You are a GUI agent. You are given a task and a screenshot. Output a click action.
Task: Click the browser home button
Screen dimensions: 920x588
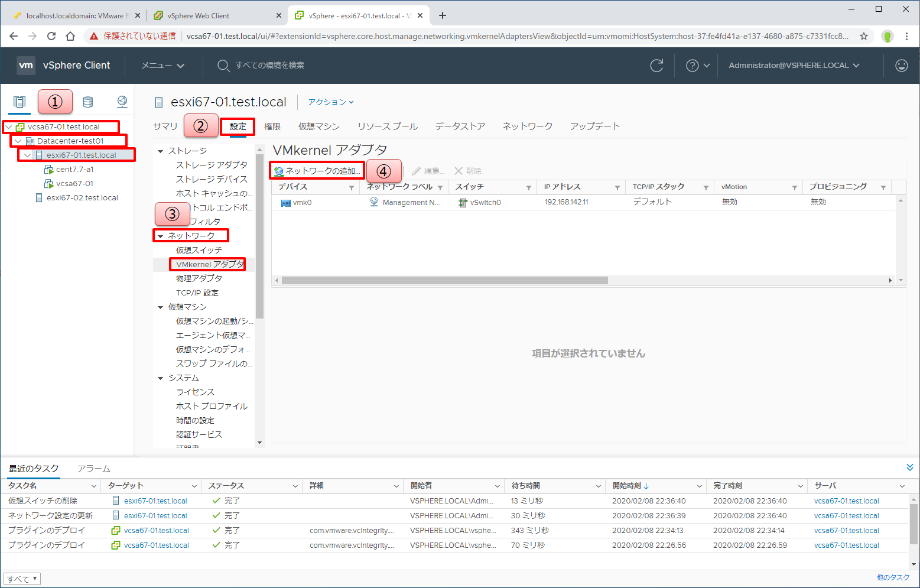point(70,36)
